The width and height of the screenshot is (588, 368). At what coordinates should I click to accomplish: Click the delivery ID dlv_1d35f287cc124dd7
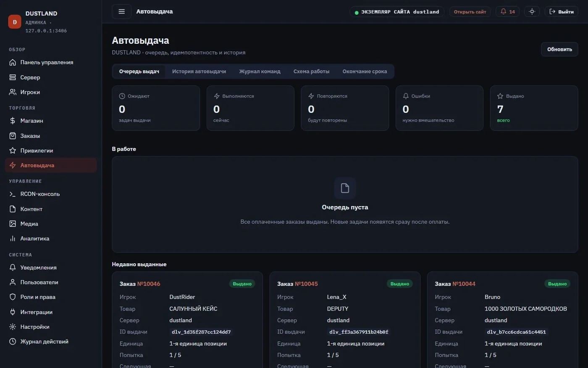click(201, 332)
